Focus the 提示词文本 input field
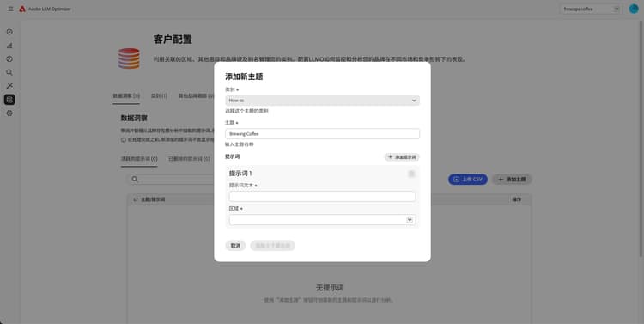 click(x=322, y=197)
